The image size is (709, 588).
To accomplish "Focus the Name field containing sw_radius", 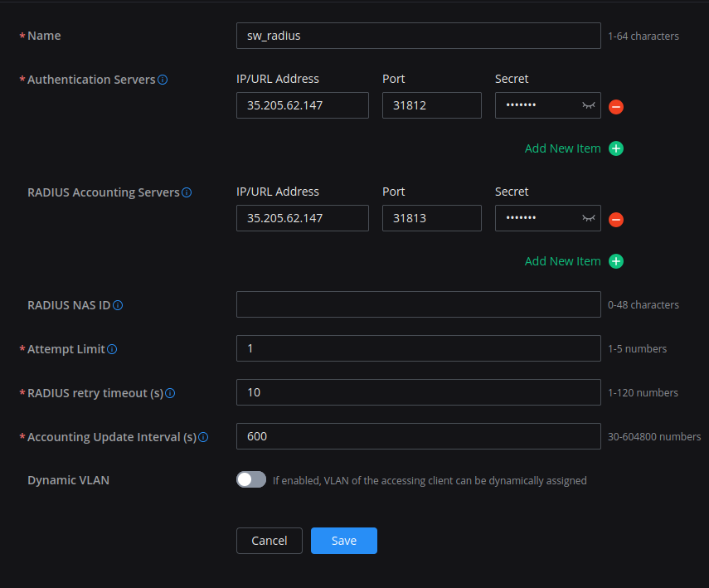I will [x=418, y=36].
